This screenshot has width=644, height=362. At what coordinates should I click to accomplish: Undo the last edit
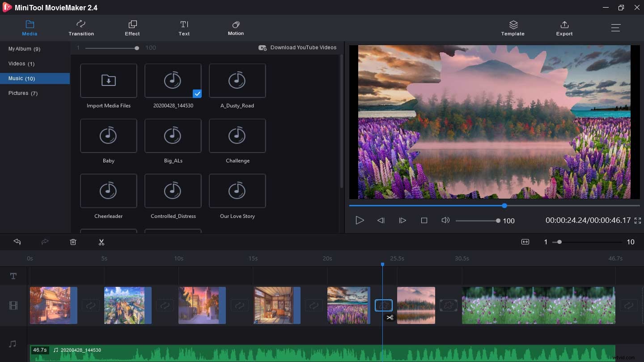(x=17, y=242)
